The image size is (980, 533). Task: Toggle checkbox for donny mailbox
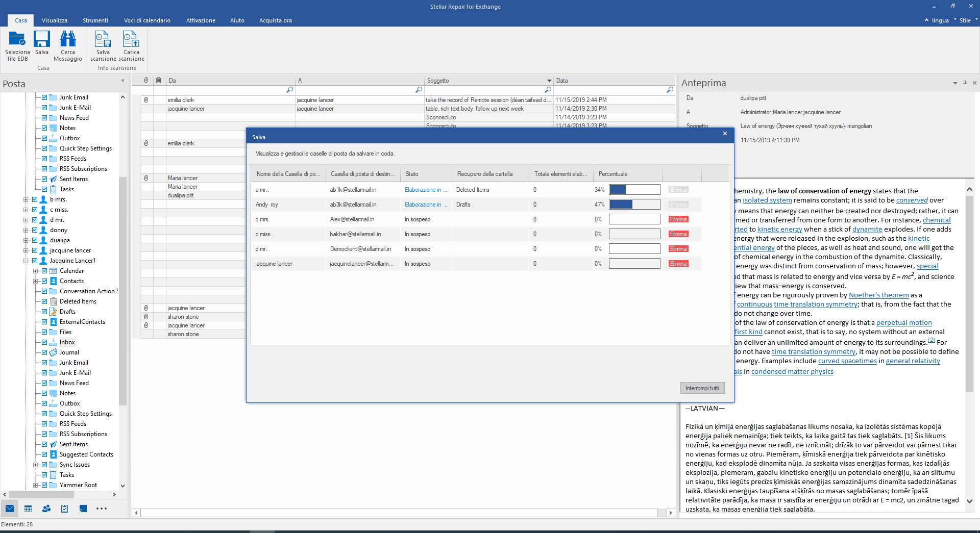click(x=35, y=230)
